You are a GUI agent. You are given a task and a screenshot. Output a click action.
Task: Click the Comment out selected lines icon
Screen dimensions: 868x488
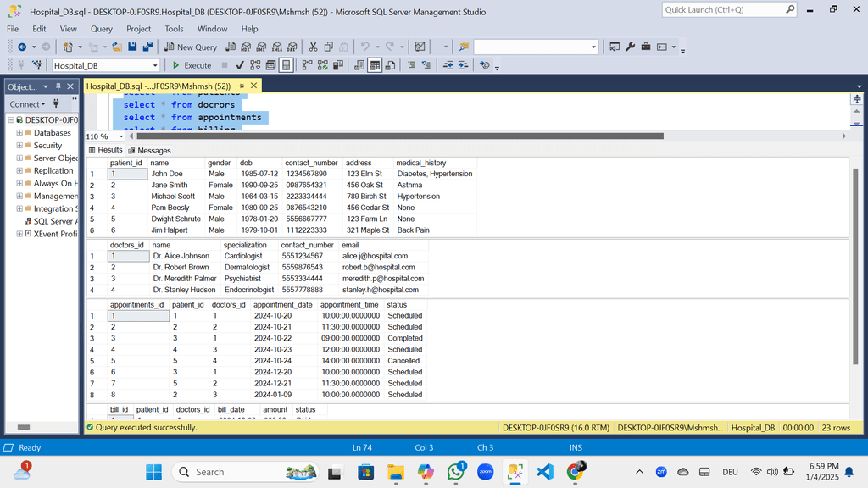[x=411, y=65]
